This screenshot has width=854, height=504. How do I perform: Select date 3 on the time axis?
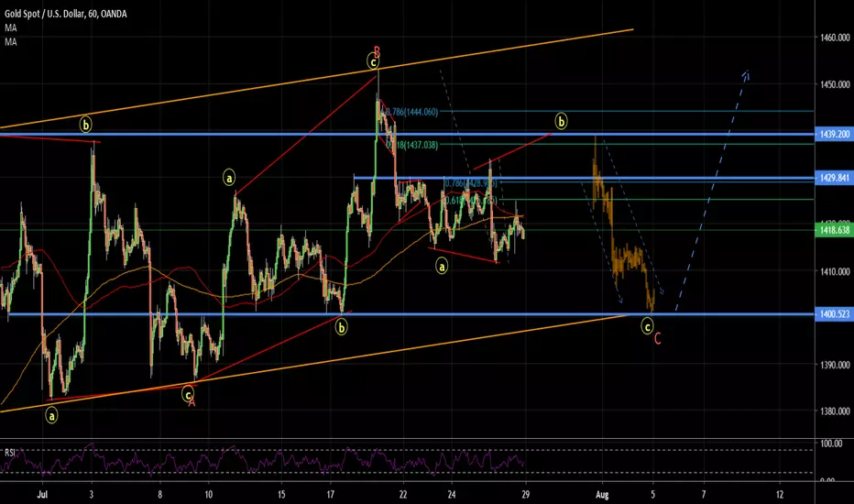click(x=92, y=495)
